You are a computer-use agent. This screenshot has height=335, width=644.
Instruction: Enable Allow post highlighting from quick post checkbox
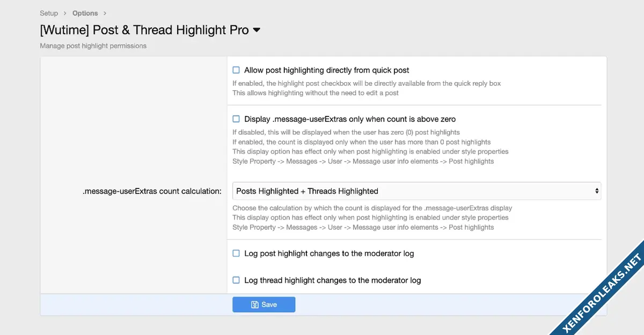pos(236,70)
